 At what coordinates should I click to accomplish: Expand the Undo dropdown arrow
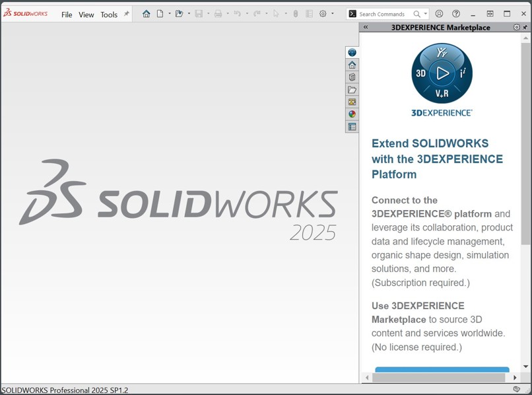click(247, 14)
